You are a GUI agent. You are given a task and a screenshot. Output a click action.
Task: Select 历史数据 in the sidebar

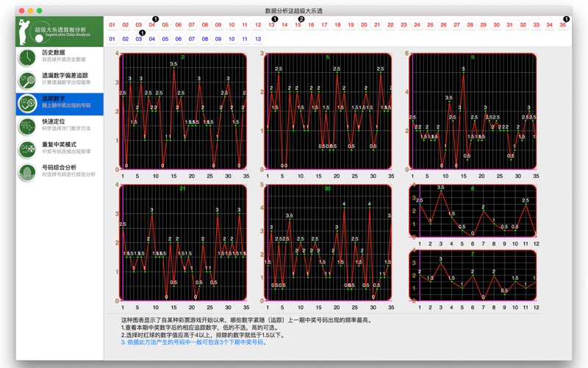coord(60,58)
